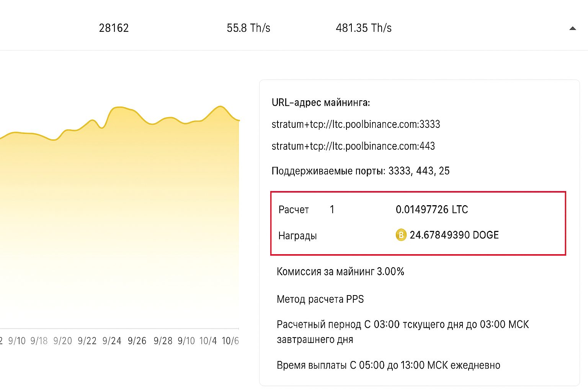Click the yellow DOGE coin icon
Screen dimensions: 588x392
pyautogui.click(x=401, y=235)
